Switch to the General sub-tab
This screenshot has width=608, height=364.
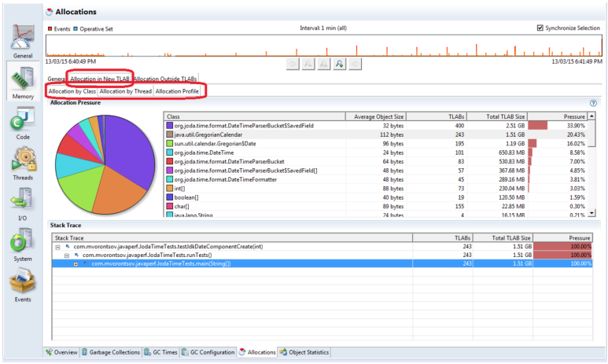56,79
